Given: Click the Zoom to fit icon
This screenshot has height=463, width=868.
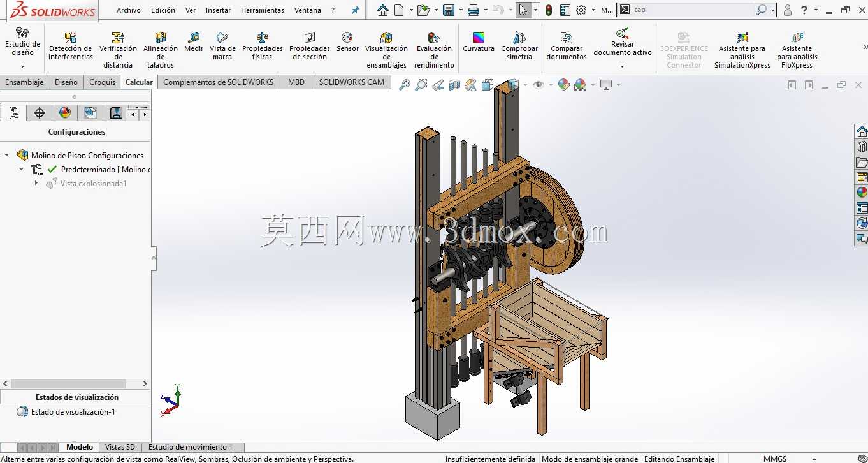Looking at the screenshot, I should (x=405, y=85).
